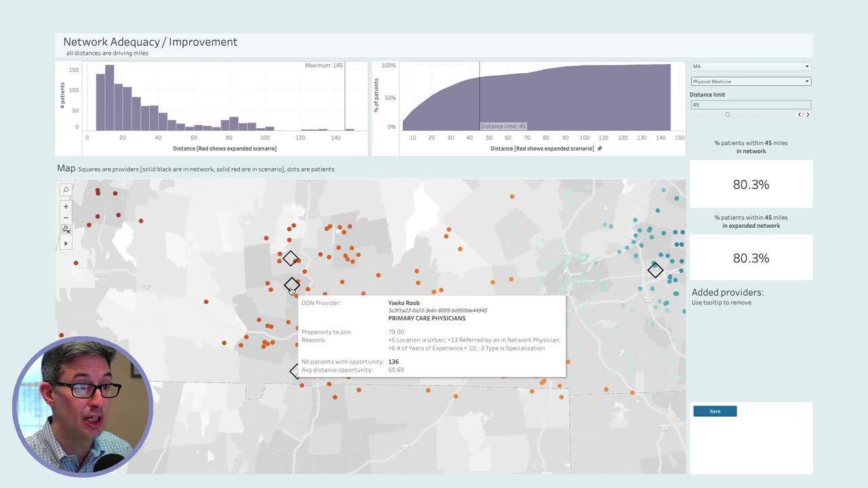Click the Save button
Image resolution: width=868 pixels, height=488 pixels.
(x=714, y=411)
